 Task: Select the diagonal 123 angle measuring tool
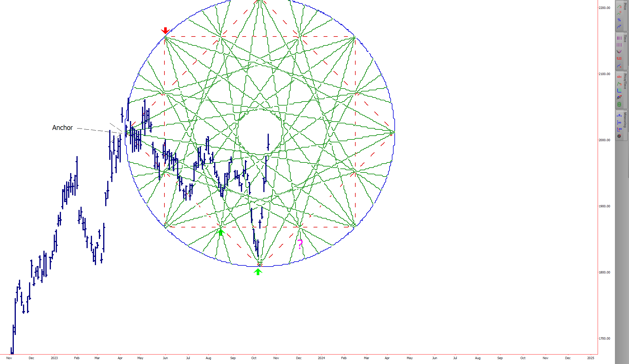[x=619, y=129]
